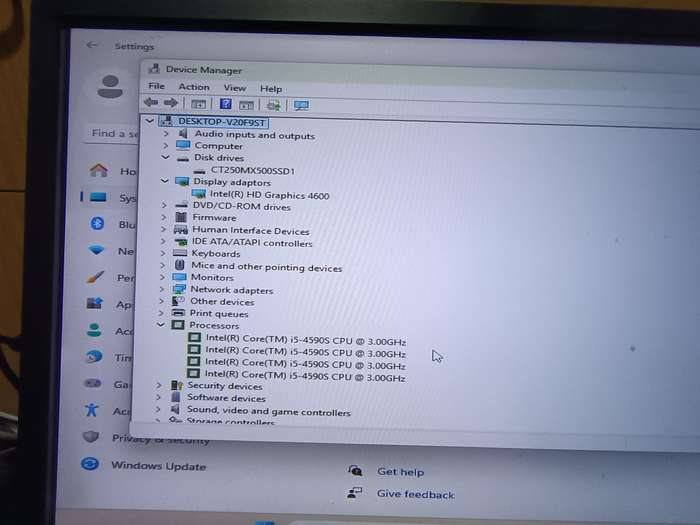Screen dimensions: 700x525
Task: Click the blue Help question-mark toolbar icon
Action: (225, 104)
